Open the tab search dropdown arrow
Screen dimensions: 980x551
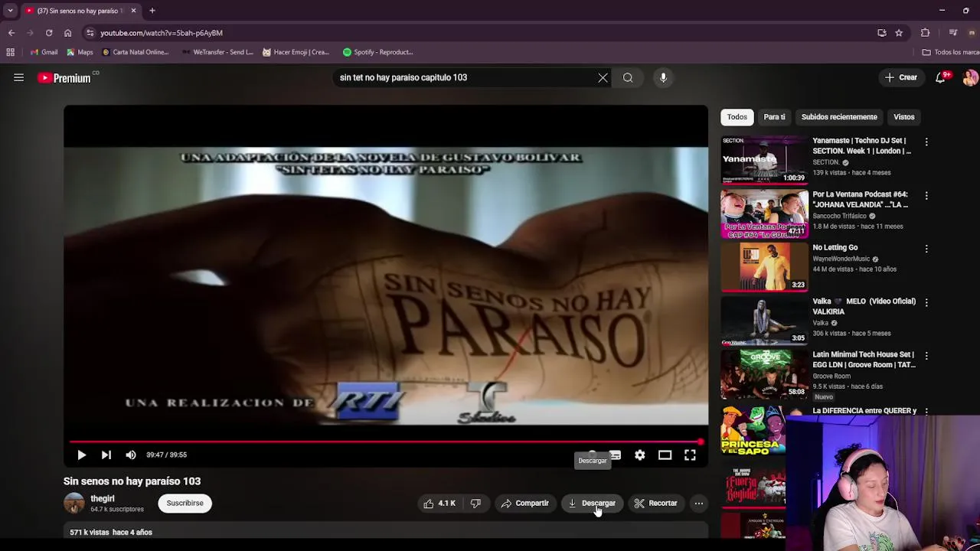10,11
